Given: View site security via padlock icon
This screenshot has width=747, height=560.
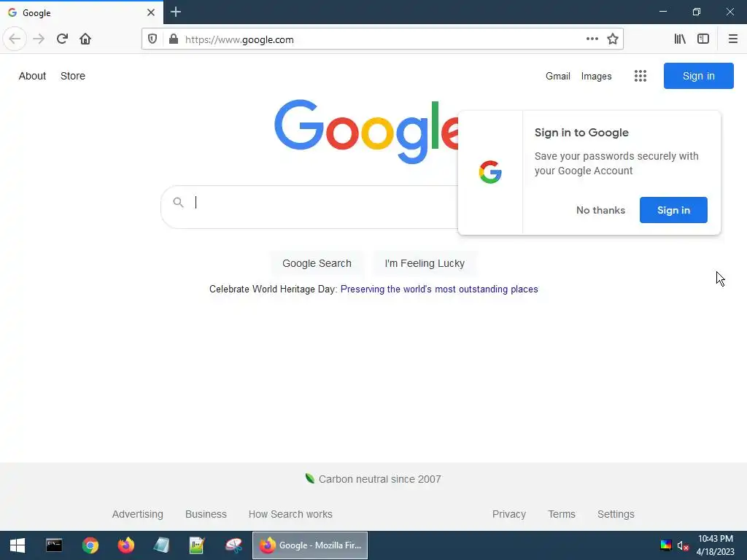Looking at the screenshot, I should [174, 39].
